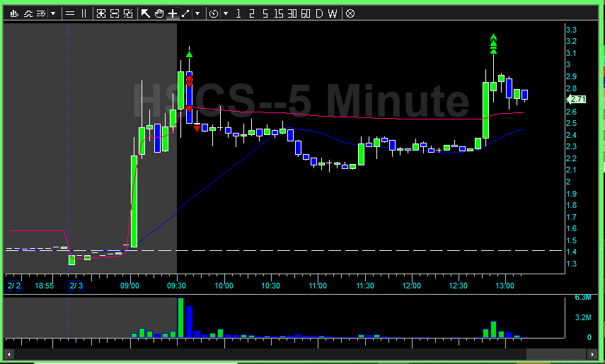The height and width of the screenshot is (364, 605).
Task: Switch to 5 minute interval
Action: pyautogui.click(x=265, y=14)
